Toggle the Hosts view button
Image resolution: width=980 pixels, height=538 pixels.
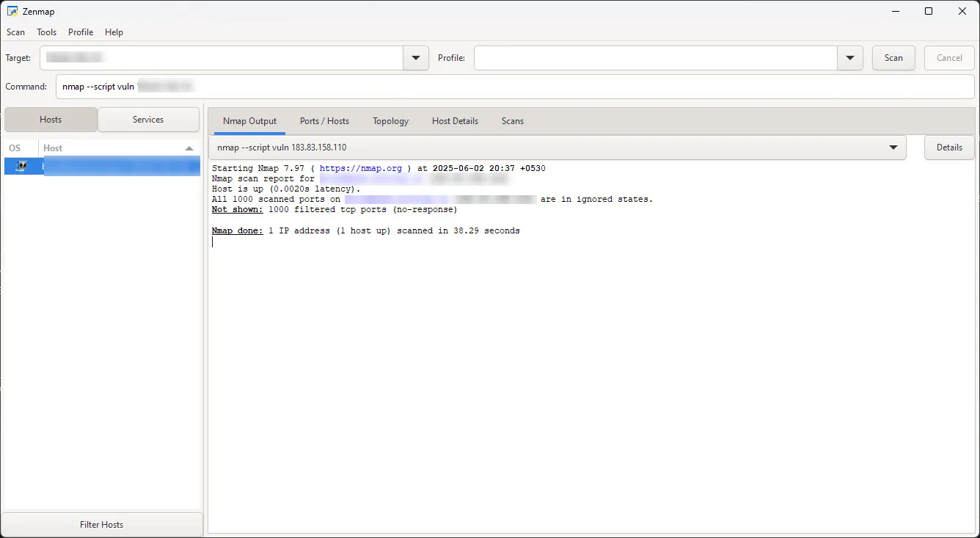click(51, 120)
